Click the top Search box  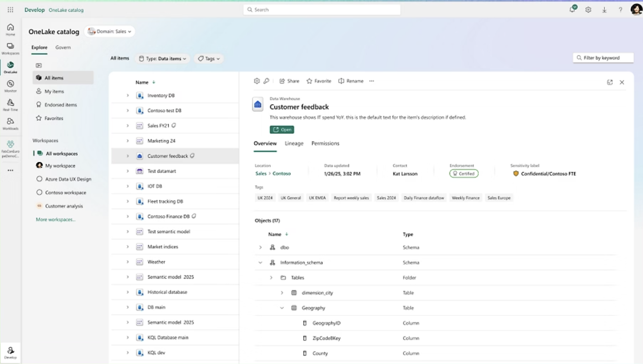pyautogui.click(x=322, y=9)
